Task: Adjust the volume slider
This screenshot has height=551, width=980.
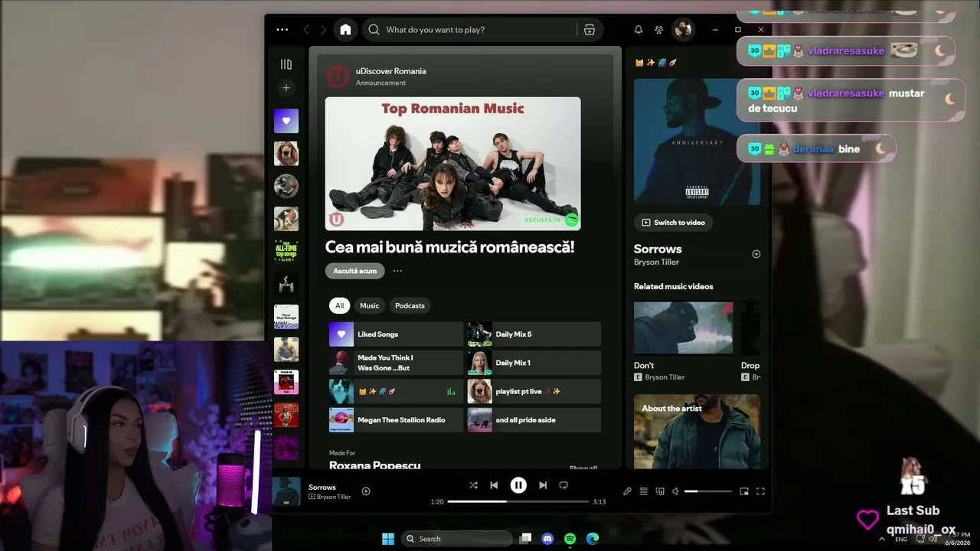Action: pyautogui.click(x=707, y=491)
